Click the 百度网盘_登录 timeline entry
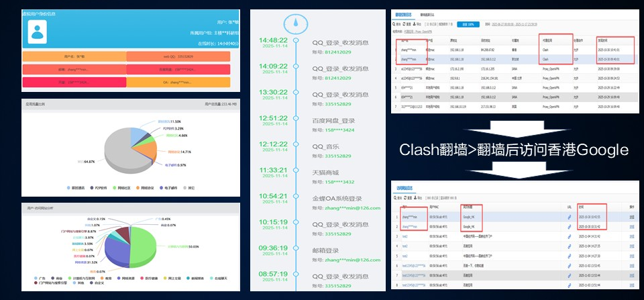 (333, 121)
